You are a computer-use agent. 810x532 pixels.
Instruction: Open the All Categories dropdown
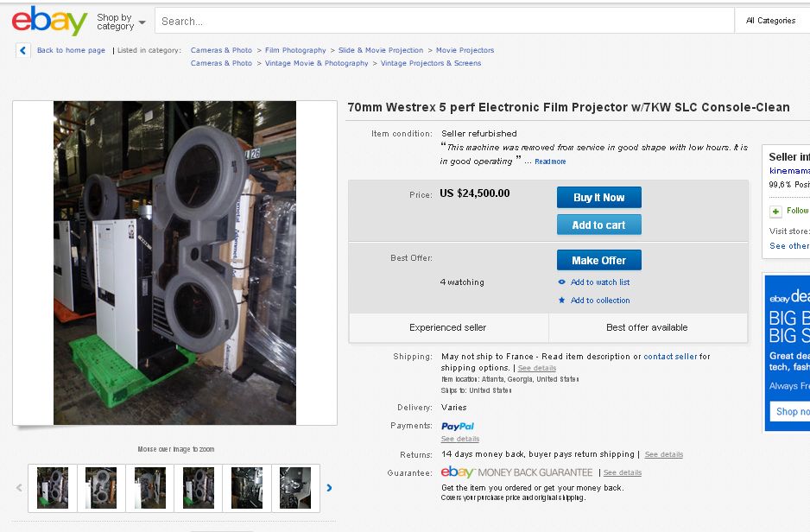(770, 21)
